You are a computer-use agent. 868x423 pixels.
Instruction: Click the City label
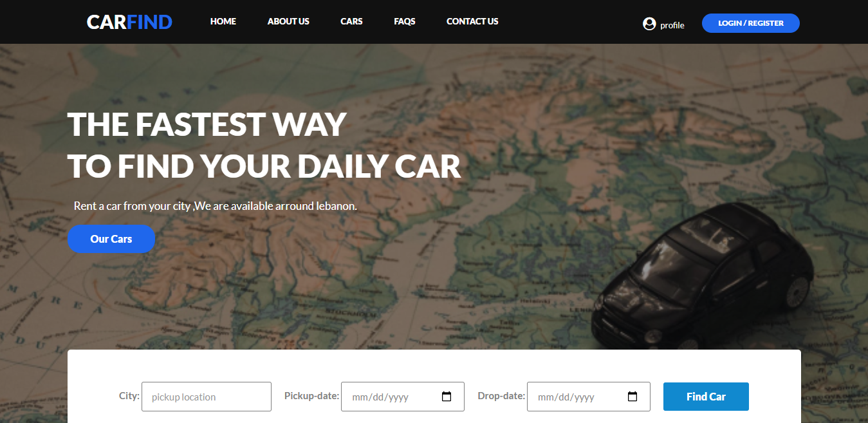coord(129,396)
